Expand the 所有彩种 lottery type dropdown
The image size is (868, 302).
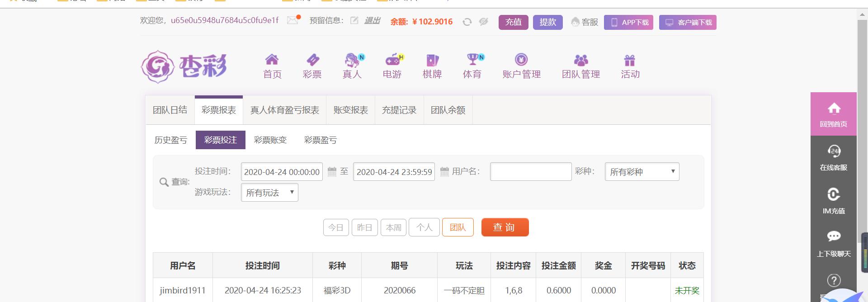(642, 172)
